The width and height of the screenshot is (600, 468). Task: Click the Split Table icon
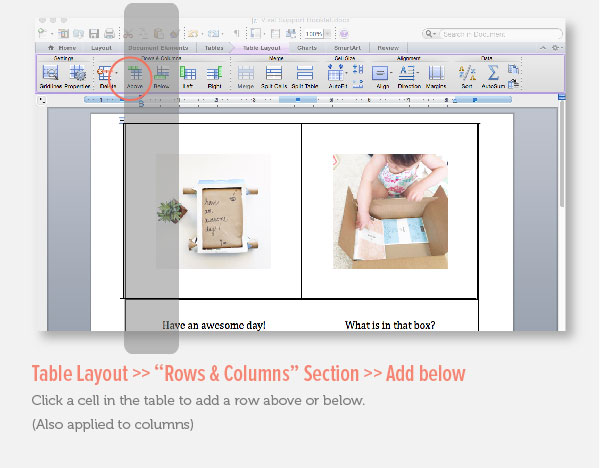[x=305, y=73]
